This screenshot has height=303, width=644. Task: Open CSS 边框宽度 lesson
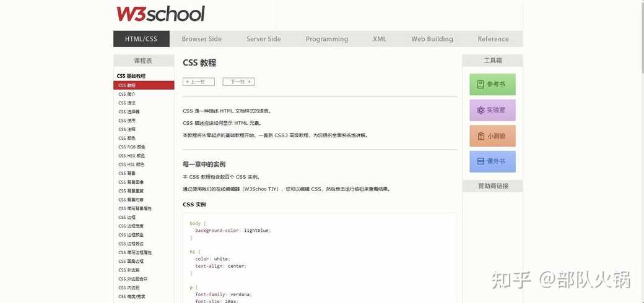[131, 226]
